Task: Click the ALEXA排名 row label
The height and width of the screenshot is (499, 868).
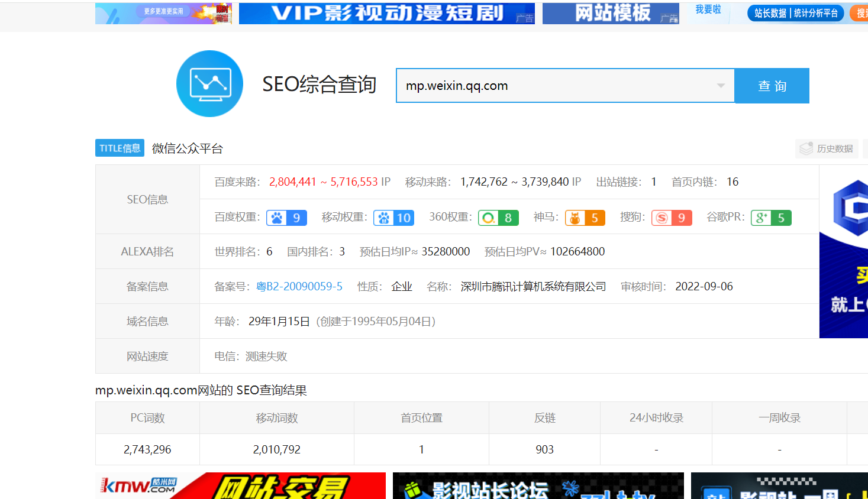Action: tap(147, 252)
